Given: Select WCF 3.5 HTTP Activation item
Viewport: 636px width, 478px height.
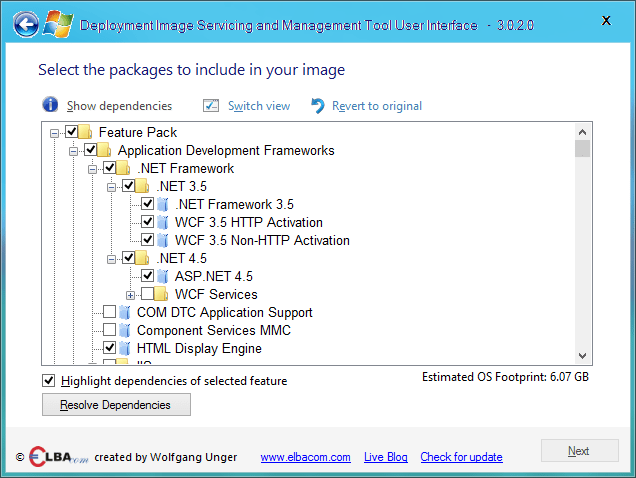Looking at the screenshot, I should click(248, 222).
